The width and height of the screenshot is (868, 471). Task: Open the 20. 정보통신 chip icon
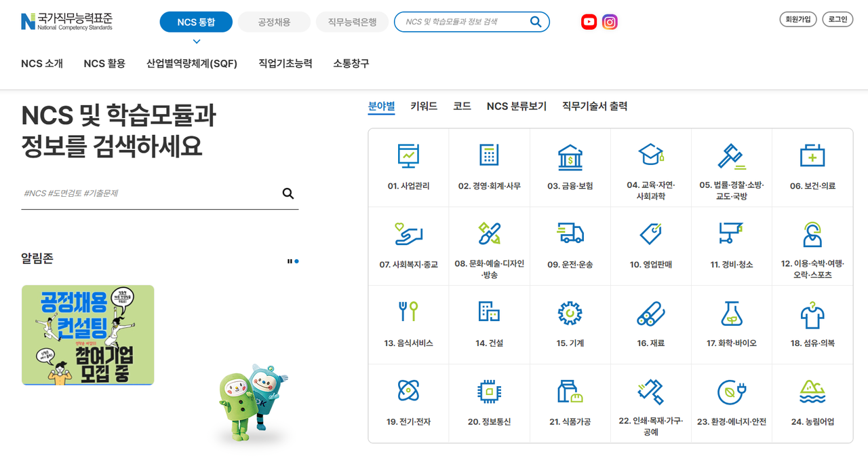pos(489,392)
